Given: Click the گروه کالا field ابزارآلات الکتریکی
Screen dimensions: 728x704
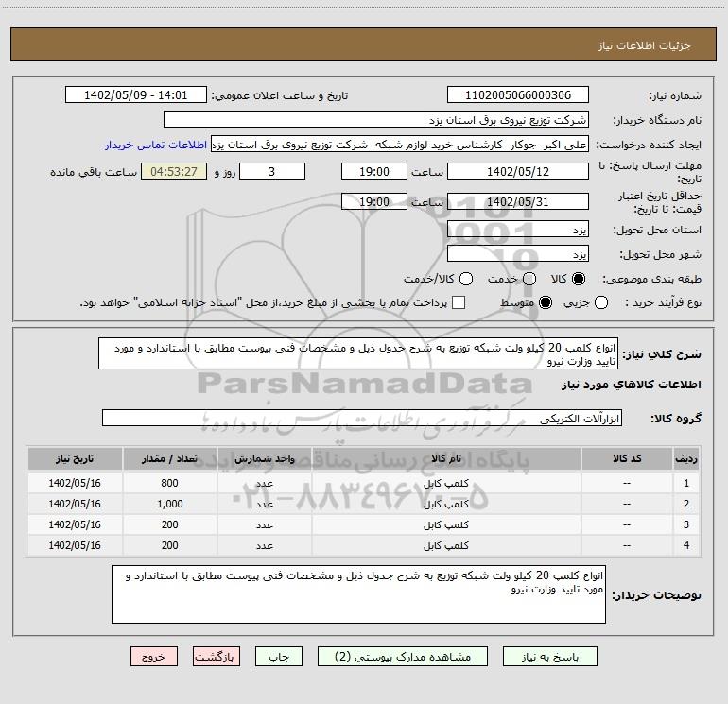Looking at the screenshot, I should (362, 418).
